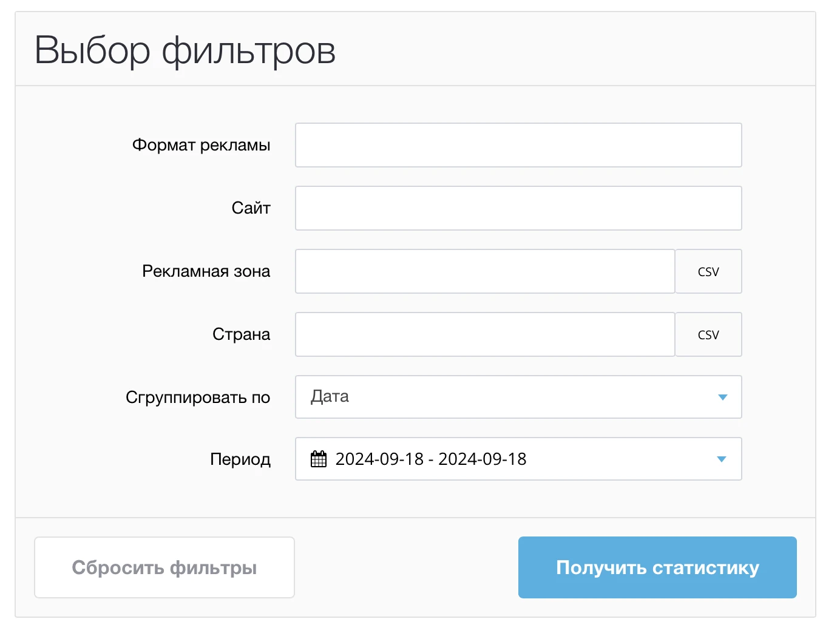Click the Сбросить фильтры button
This screenshot has height=636, width=840.
(164, 567)
